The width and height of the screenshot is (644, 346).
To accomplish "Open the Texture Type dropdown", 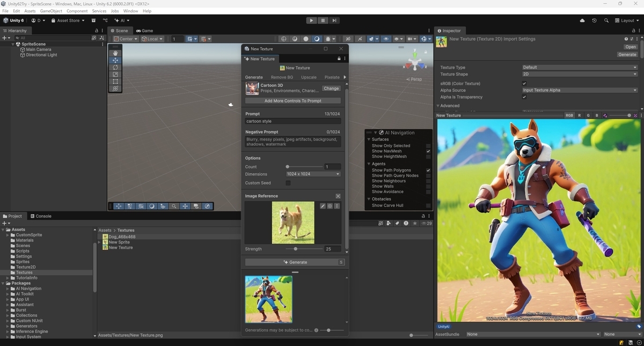I will (x=580, y=68).
